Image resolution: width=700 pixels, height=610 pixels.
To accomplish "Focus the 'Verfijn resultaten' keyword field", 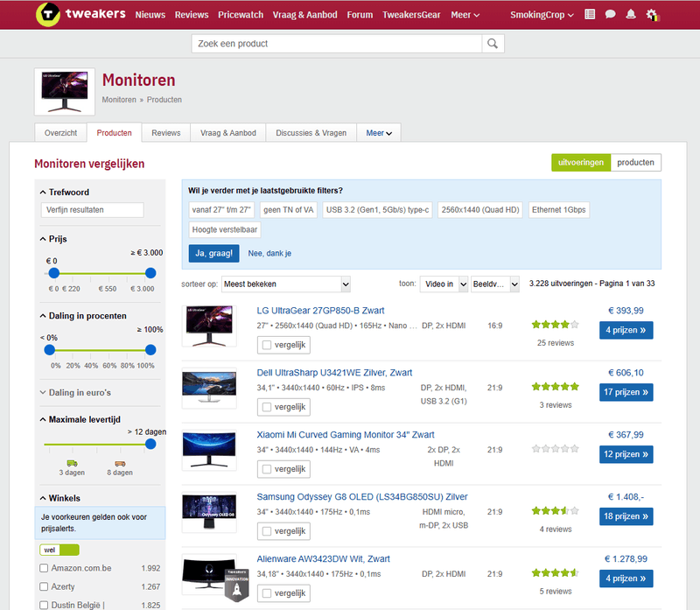I will (93, 210).
